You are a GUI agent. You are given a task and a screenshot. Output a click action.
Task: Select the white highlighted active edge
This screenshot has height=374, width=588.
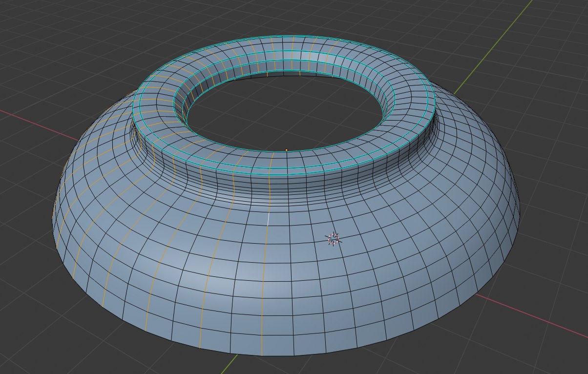(x=268, y=218)
